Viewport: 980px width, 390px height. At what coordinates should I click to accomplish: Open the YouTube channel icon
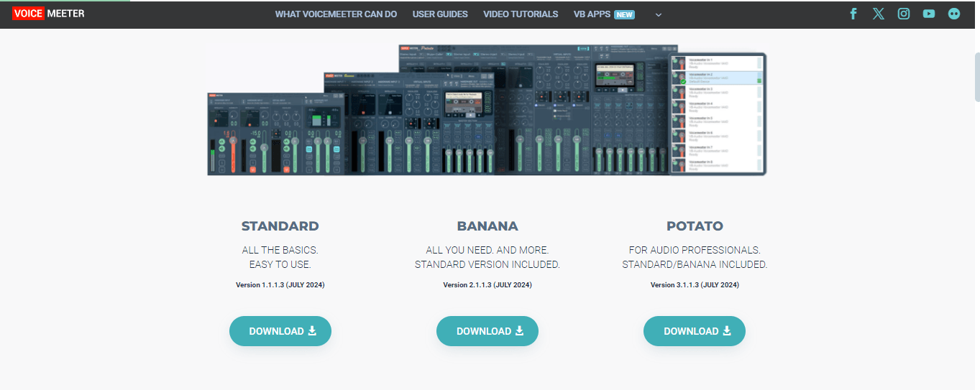pyautogui.click(x=929, y=14)
